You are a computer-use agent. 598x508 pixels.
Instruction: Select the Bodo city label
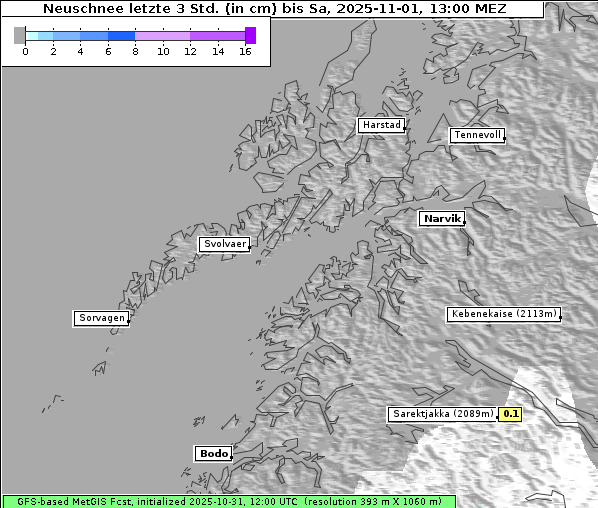pos(213,454)
